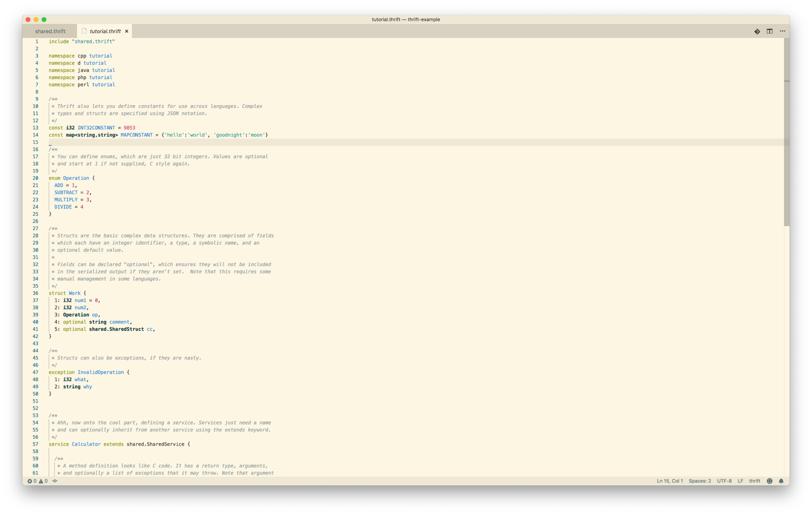
Task: Click the split editor icon
Action: point(769,31)
